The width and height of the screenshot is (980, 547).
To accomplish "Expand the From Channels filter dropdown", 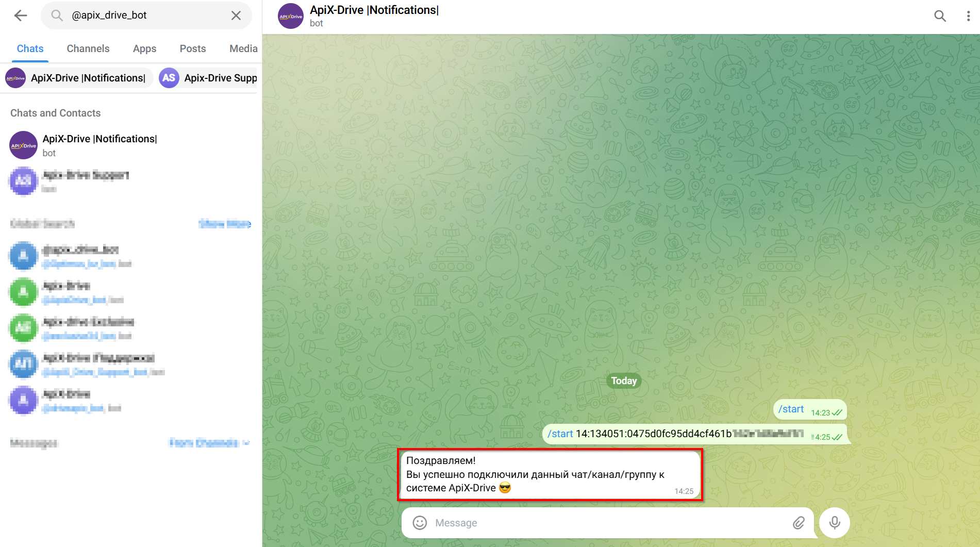I will click(x=209, y=443).
